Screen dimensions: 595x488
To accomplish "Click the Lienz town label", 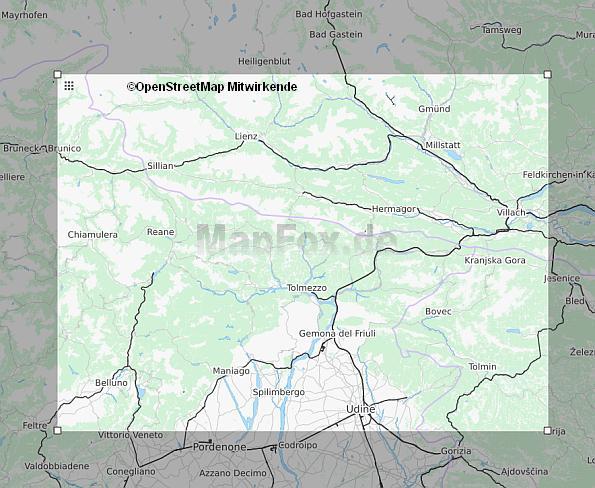I will tap(246, 136).
